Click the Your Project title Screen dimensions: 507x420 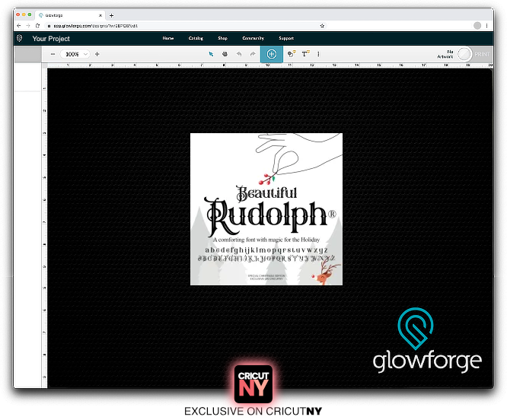click(51, 39)
